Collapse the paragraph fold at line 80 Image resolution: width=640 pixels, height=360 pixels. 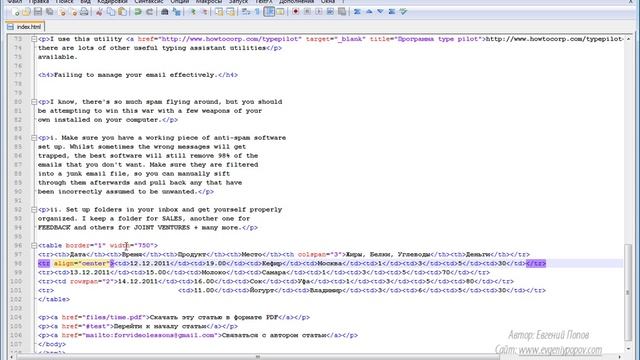[34, 102]
